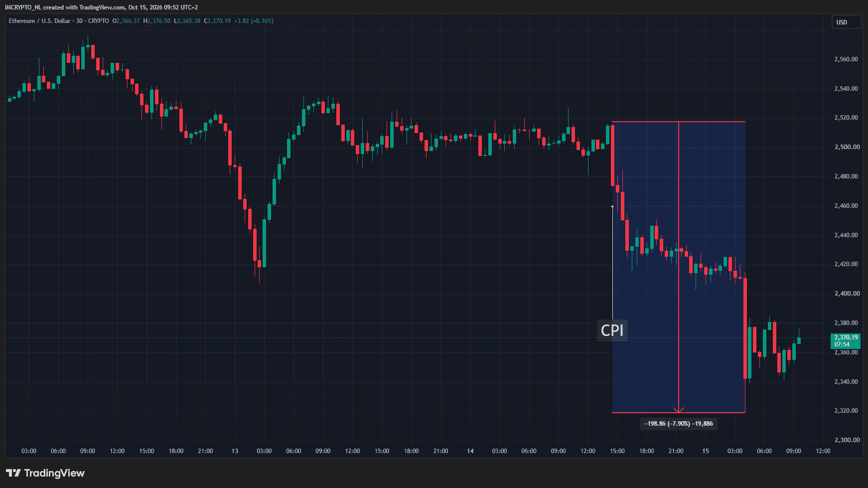Open the USD currency selector
Image resolution: width=868 pixels, height=488 pixels.
tap(846, 22)
